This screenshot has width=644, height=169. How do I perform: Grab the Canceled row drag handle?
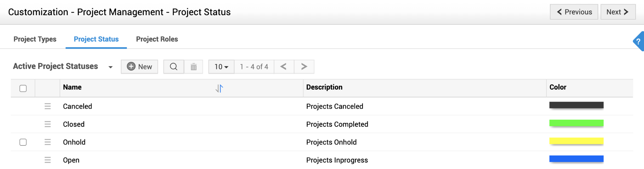tap(48, 106)
